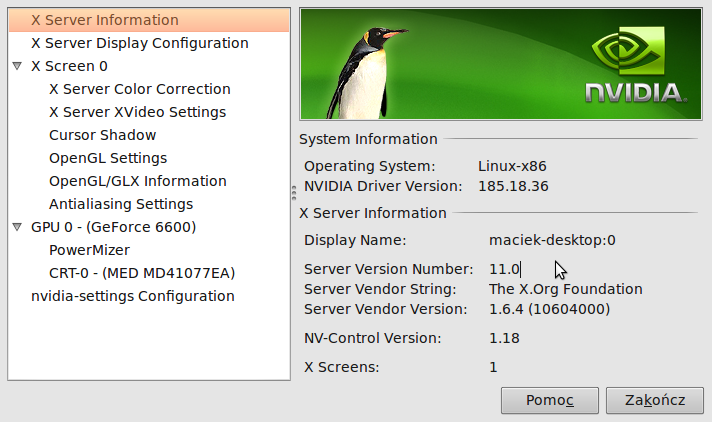Open nvidia-settings Configuration page
The image size is (712, 422).
(133, 296)
